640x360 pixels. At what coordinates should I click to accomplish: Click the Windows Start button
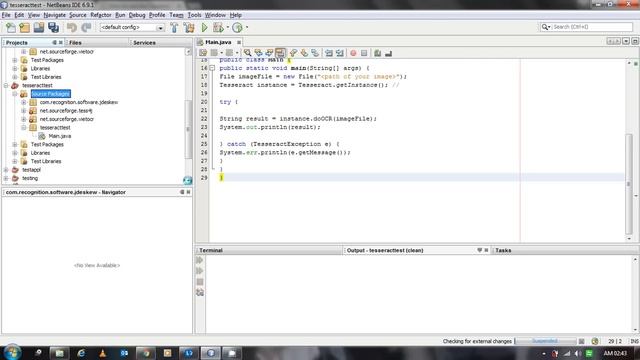tap(12, 352)
